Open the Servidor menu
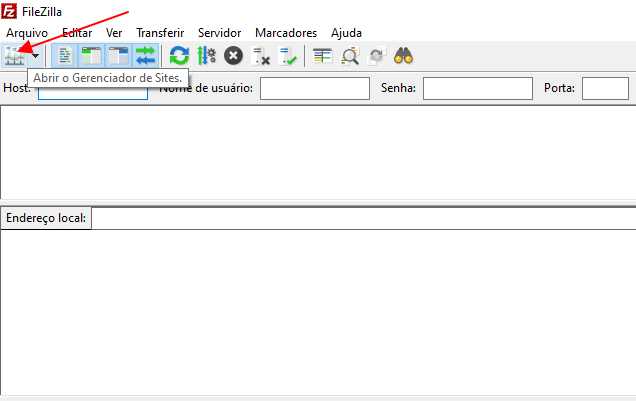The width and height of the screenshot is (636, 401). pyautogui.click(x=219, y=33)
